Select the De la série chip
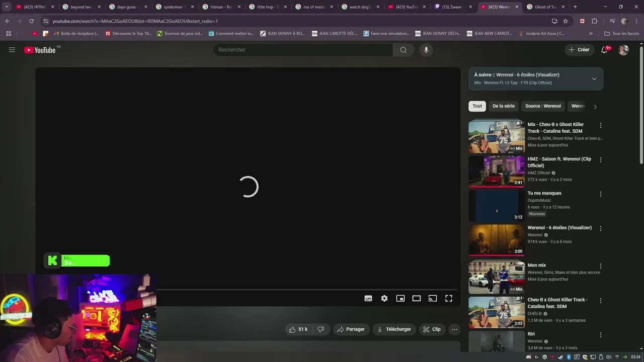Viewport: 644px width, 362px height. tap(504, 106)
